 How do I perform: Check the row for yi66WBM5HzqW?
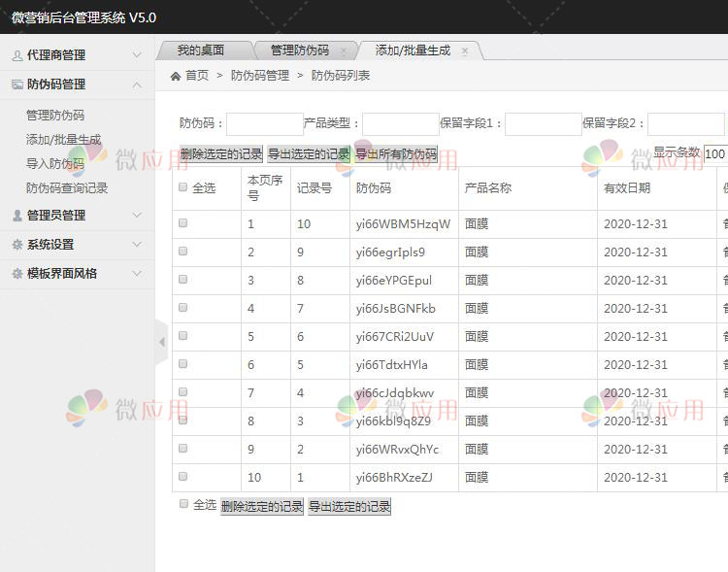pos(182,223)
